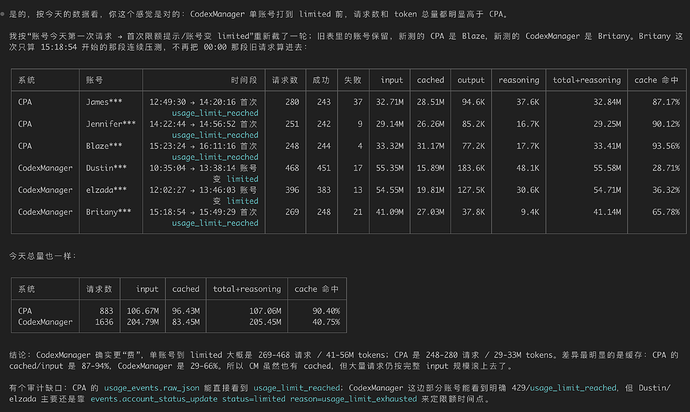Click the 账号 column header
This screenshot has height=412, width=690.
(x=95, y=80)
